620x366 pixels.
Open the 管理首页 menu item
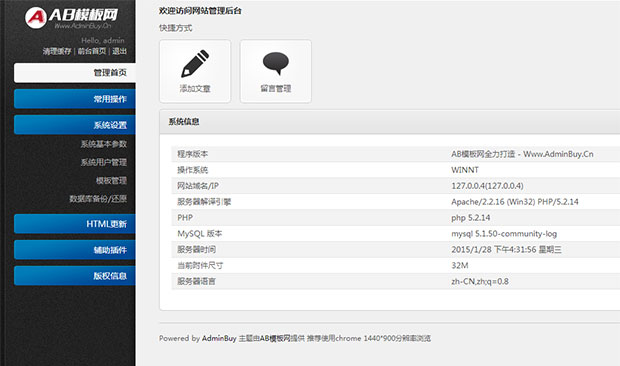point(75,73)
